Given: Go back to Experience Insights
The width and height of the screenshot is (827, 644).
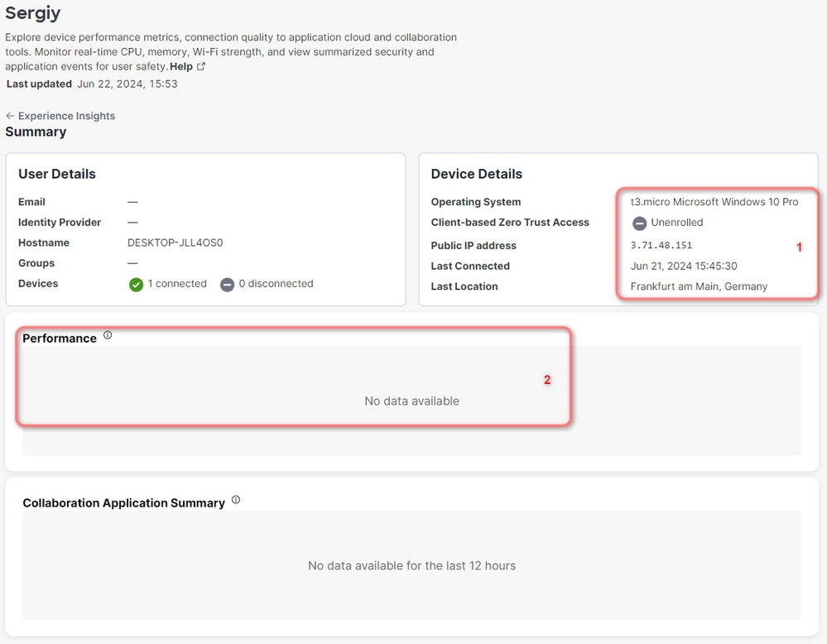Looking at the screenshot, I should pyautogui.click(x=66, y=116).
